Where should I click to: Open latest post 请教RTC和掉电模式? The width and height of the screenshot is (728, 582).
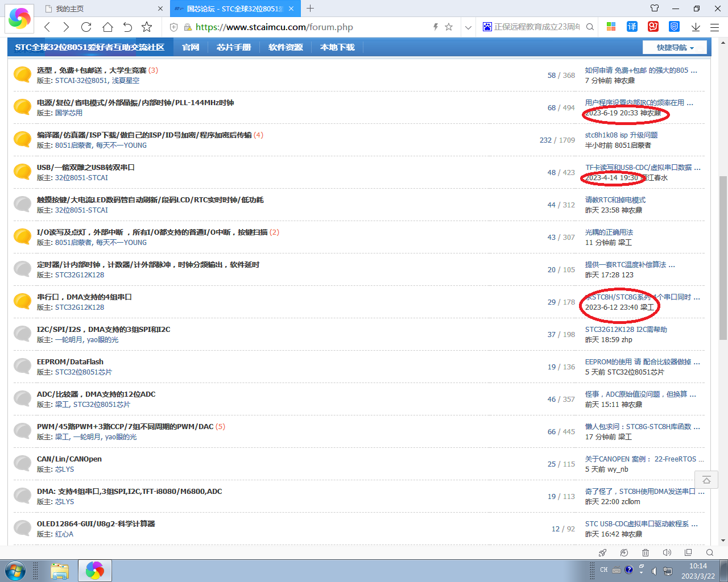[x=615, y=199]
